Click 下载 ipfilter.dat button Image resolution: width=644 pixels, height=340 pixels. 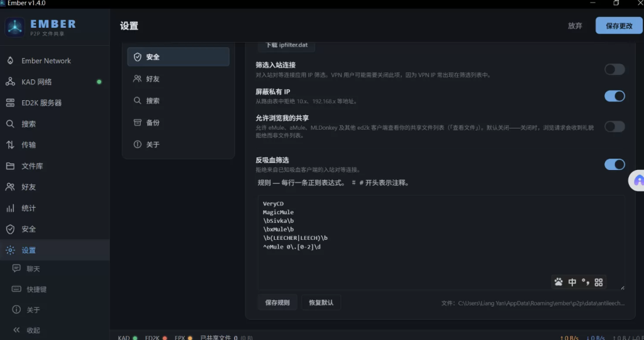tap(286, 45)
